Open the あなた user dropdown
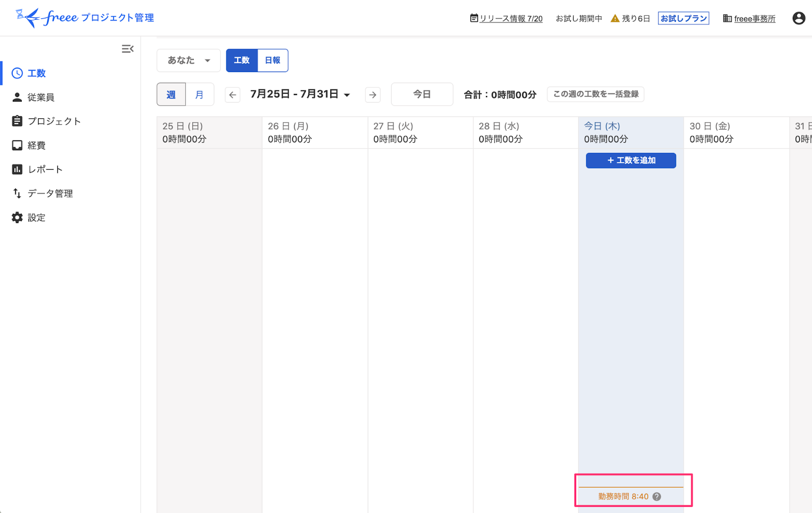 click(189, 60)
